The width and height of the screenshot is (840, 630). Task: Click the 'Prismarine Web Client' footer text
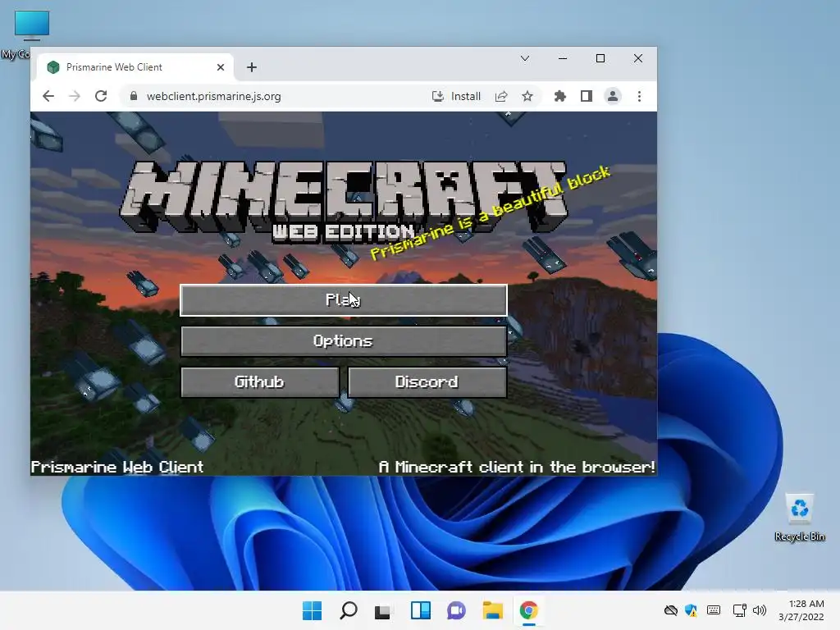pyautogui.click(x=117, y=467)
